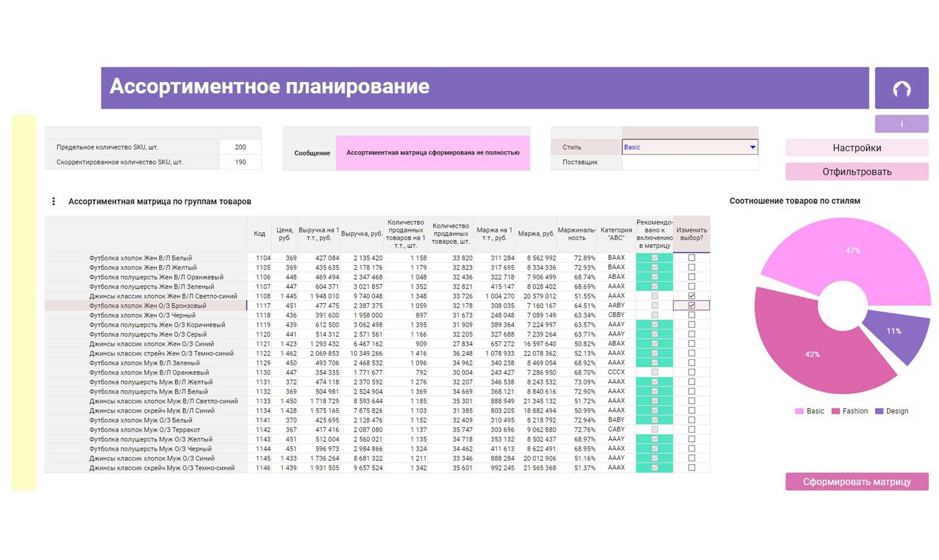The height and width of the screenshot is (560, 939).
Task: Open the info 'i' button
Action: tap(901, 124)
